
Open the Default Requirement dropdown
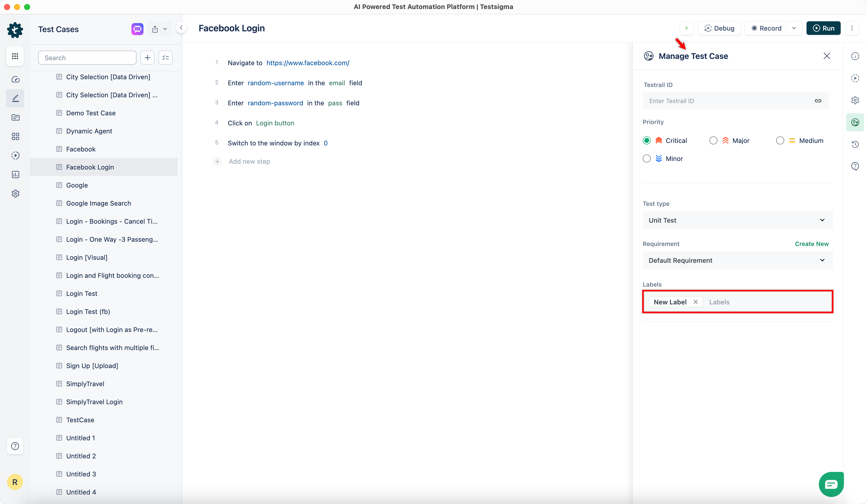pyautogui.click(x=737, y=260)
